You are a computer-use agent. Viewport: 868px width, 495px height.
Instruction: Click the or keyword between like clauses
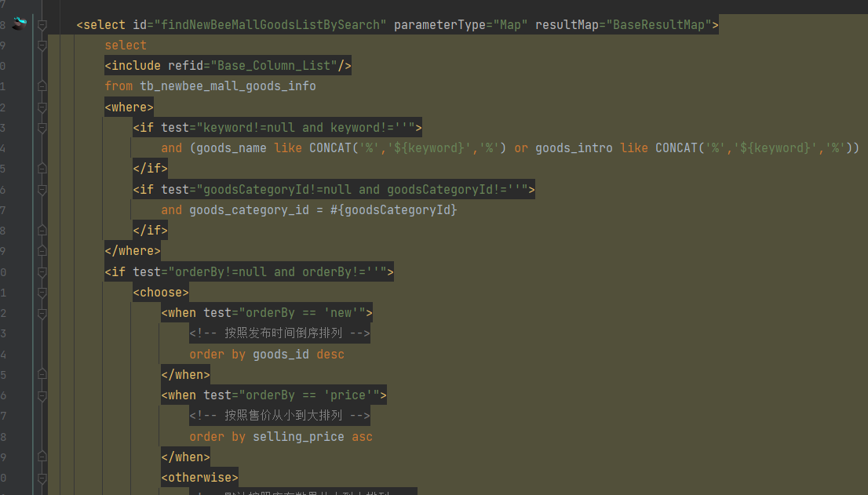(521, 148)
